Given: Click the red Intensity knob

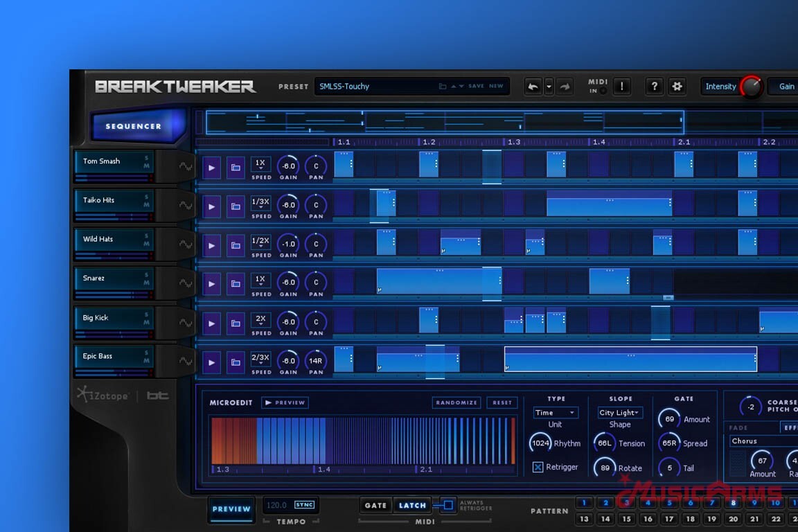Looking at the screenshot, I should (x=751, y=87).
